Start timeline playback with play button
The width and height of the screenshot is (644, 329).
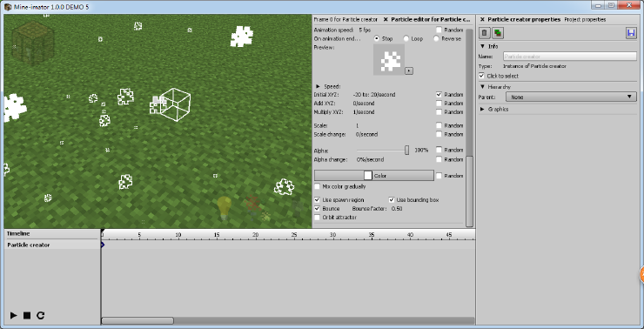[x=14, y=315]
